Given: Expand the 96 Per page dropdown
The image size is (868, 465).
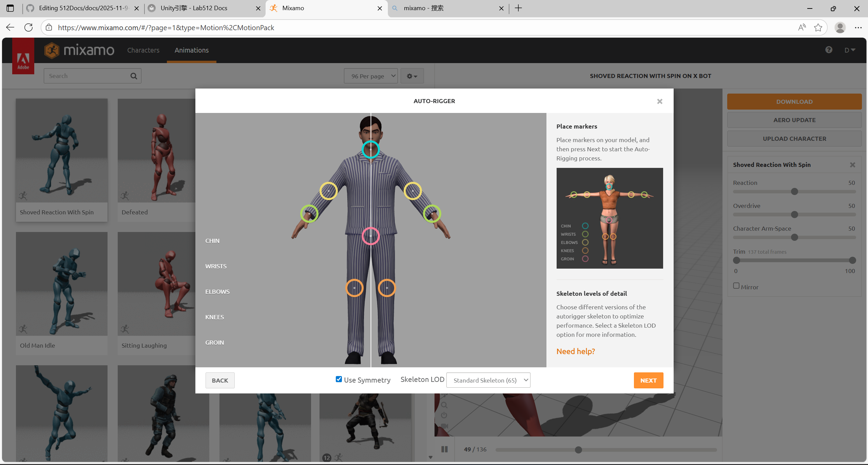Looking at the screenshot, I should [370, 76].
